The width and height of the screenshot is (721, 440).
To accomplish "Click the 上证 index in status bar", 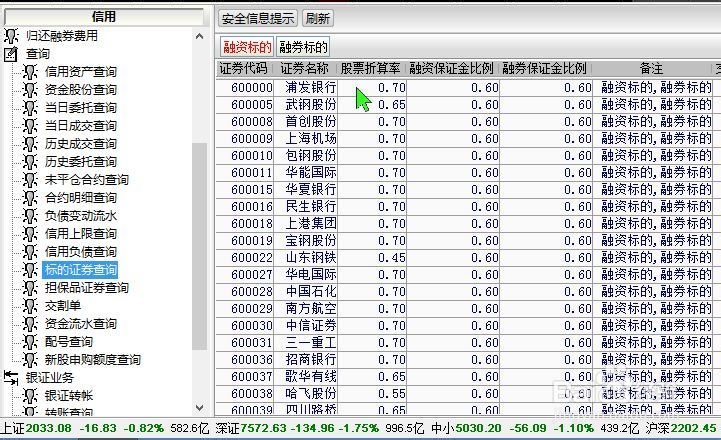I will pyautogui.click(x=13, y=428).
